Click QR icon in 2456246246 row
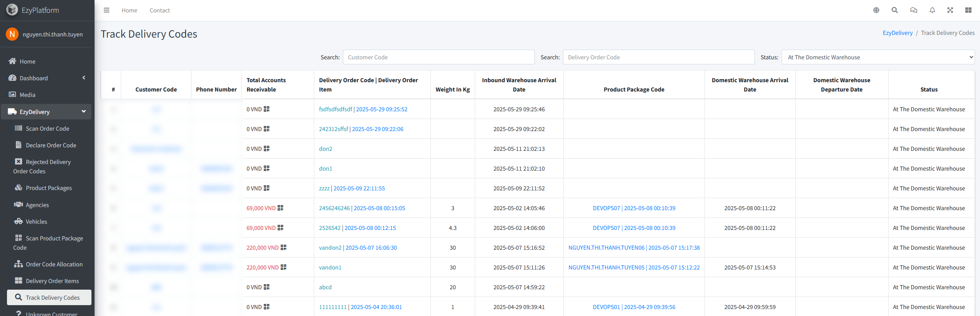 [281, 208]
